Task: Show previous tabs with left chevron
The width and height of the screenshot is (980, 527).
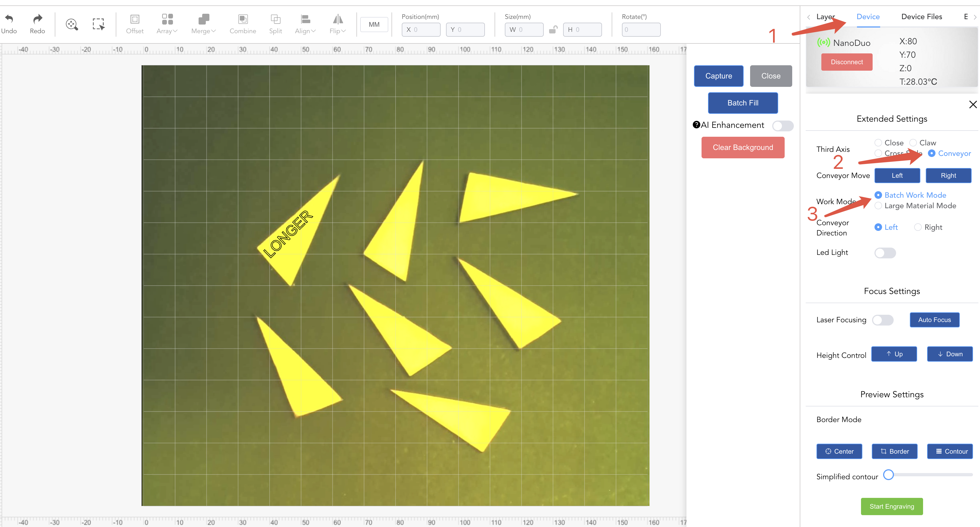Action: coord(808,17)
